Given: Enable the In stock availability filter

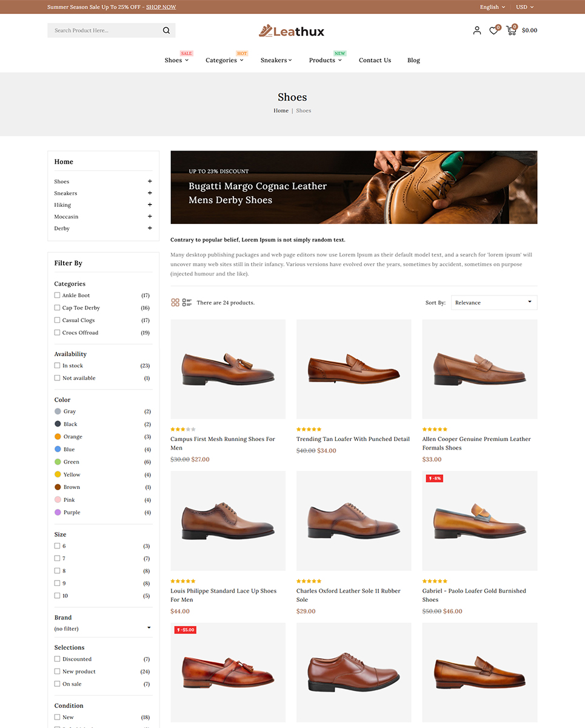Looking at the screenshot, I should point(58,366).
